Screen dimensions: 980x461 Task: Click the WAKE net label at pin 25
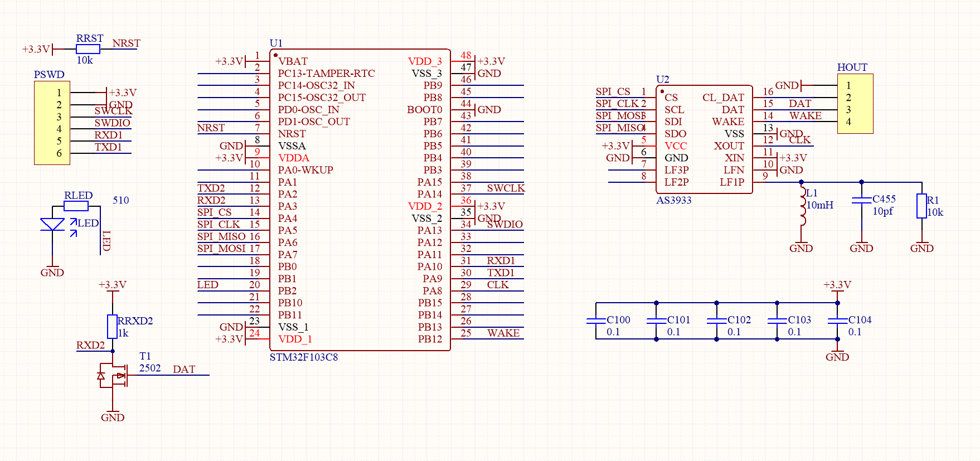pos(503,333)
